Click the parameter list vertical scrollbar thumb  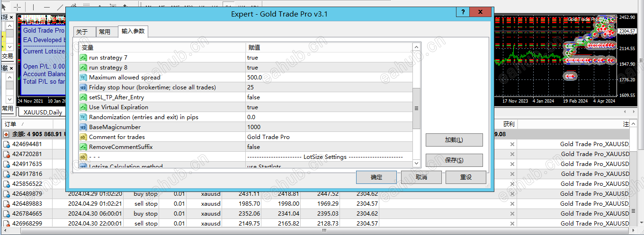416,108
